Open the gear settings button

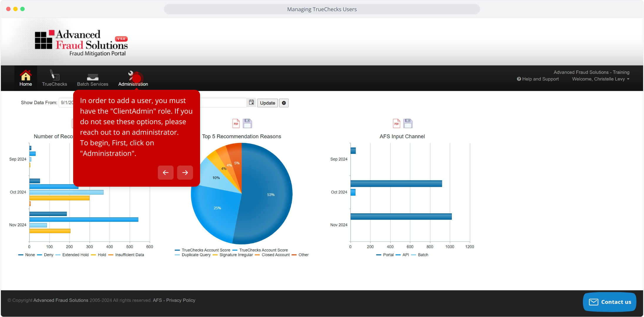point(284,103)
